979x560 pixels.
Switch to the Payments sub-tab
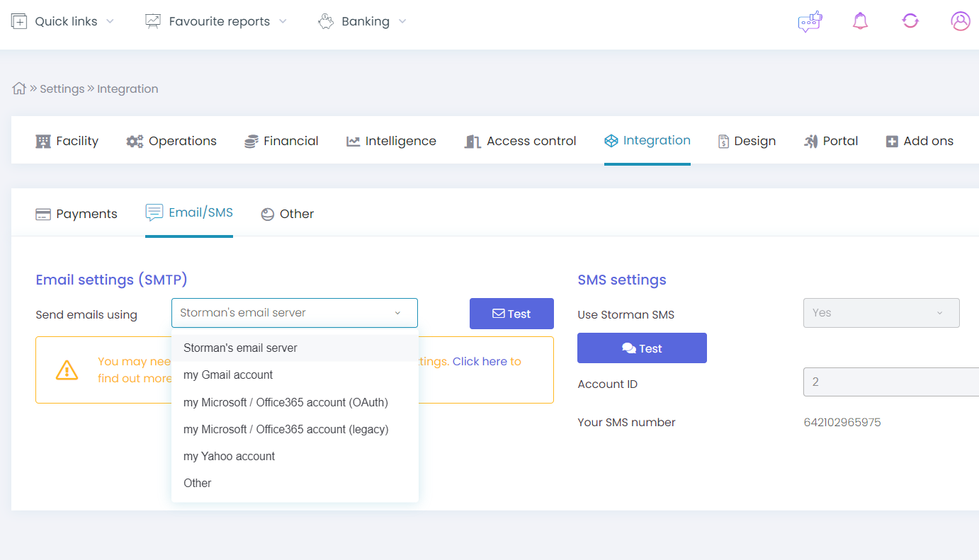coord(77,214)
